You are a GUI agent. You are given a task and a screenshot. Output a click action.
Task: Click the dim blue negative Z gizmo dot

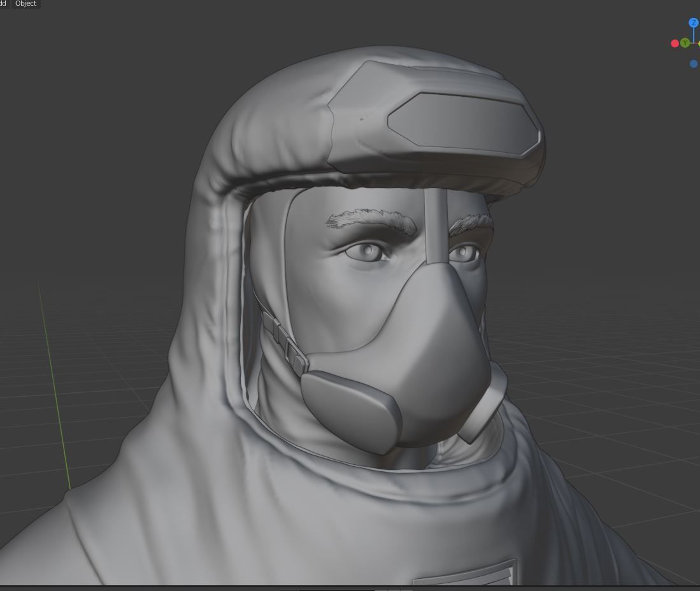tap(693, 64)
